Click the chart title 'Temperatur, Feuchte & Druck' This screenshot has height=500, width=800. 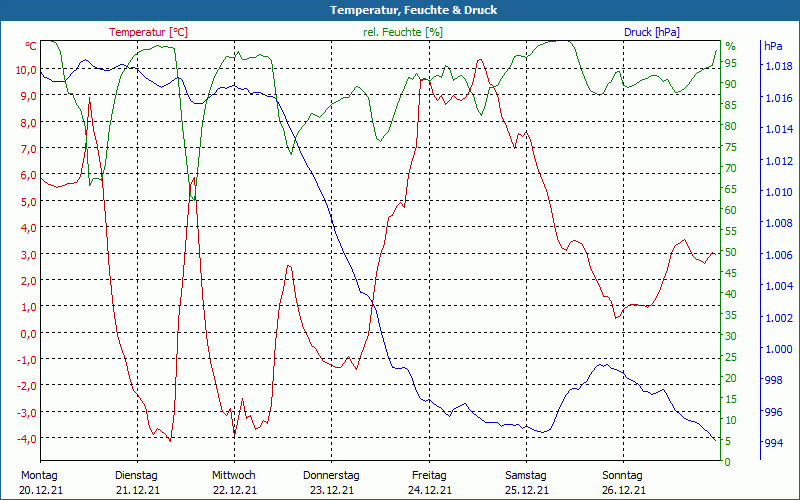(x=413, y=10)
